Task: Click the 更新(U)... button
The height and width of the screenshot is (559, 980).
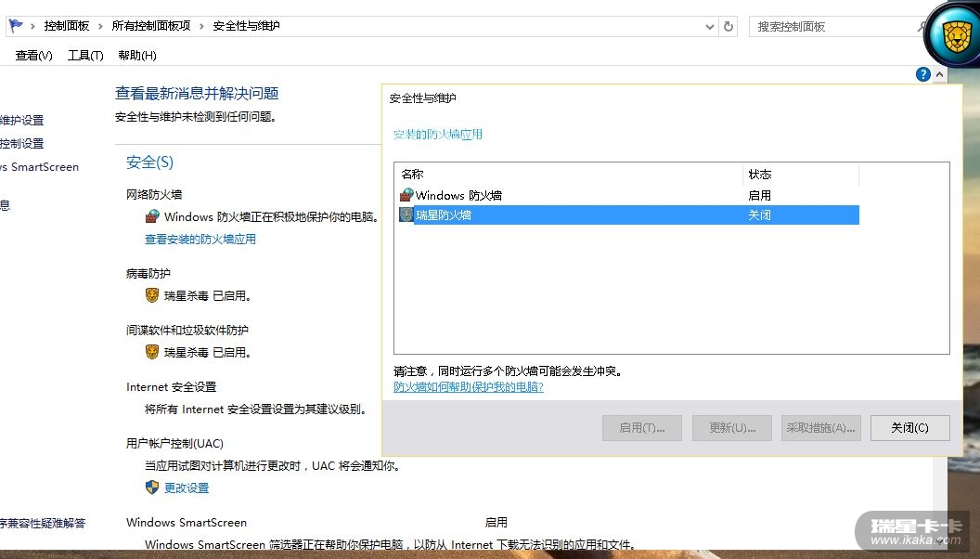Action: point(732,428)
